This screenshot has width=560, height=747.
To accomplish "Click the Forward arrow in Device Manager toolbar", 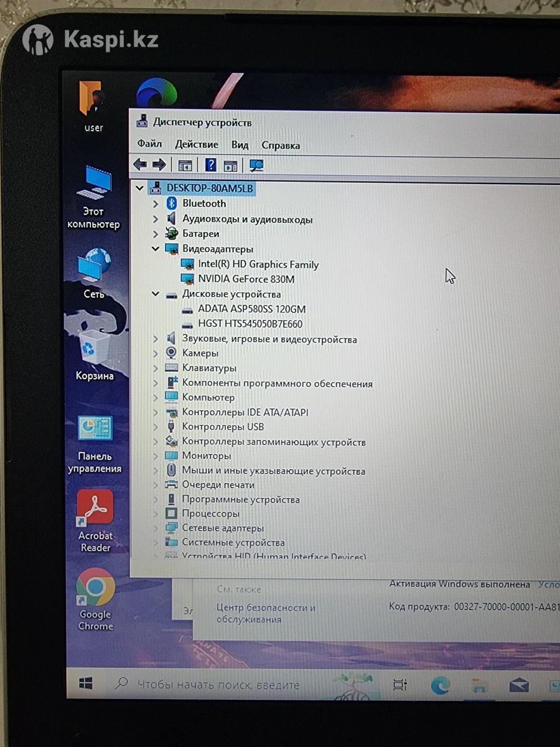I will tap(159, 165).
